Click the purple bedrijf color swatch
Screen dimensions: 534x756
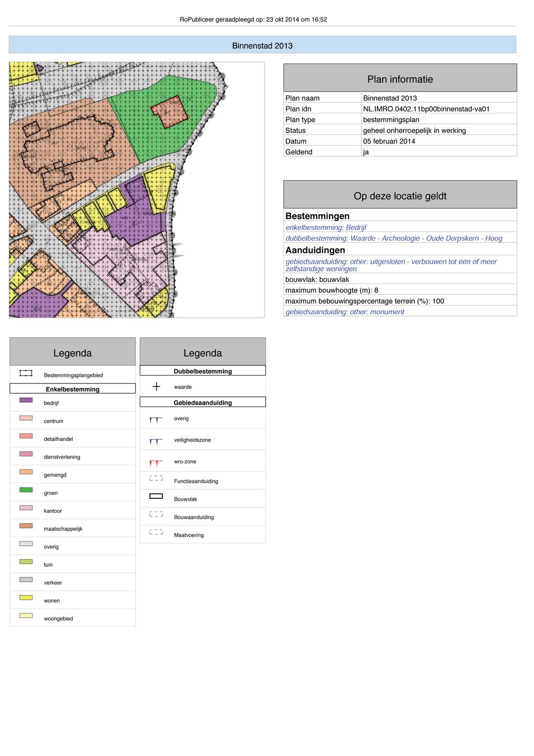click(26, 400)
